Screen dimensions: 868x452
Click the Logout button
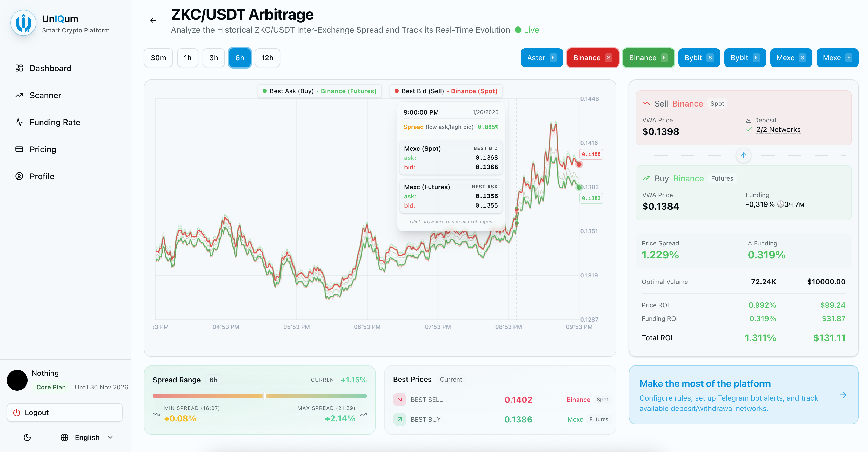pos(64,412)
